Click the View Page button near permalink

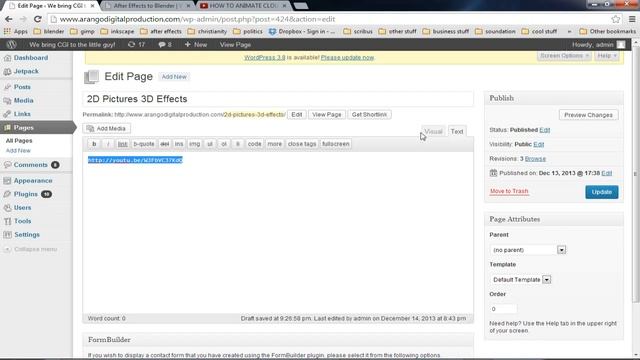coord(327,115)
